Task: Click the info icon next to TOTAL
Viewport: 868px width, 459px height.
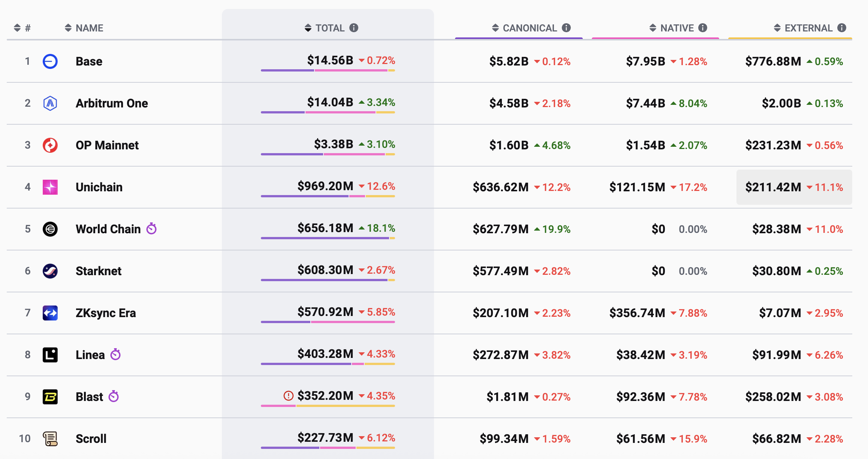Action: pyautogui.click(x=354, y=28)
